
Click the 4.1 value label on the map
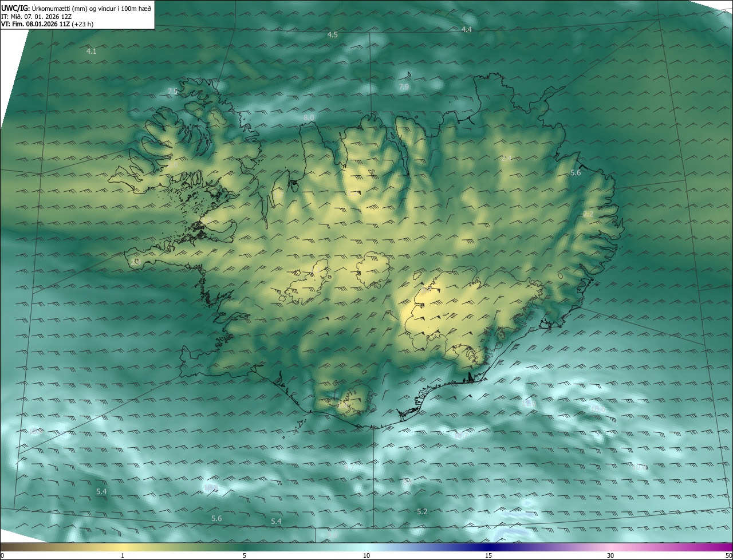point(91,52)
